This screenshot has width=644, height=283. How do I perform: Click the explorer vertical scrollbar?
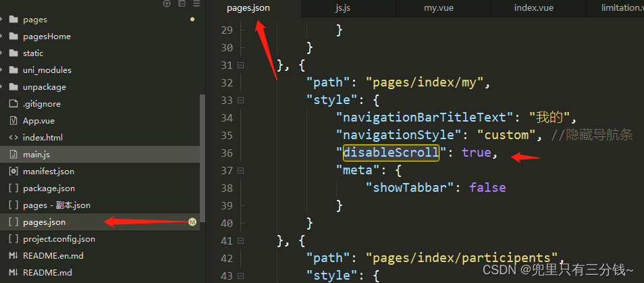pyautogui.click(x=203, y=158)
